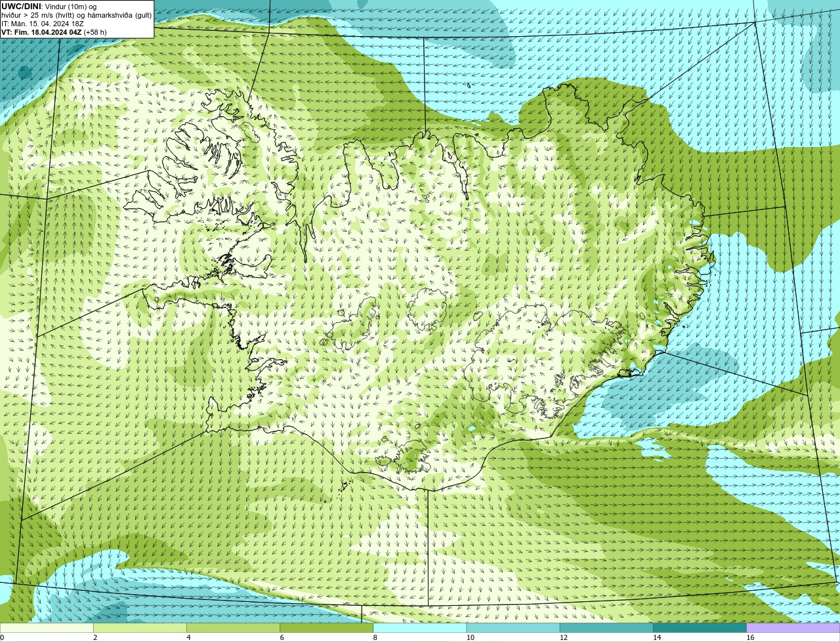Image resolution: width=840 pixels, height=642 pixels.
Task: Click the legend tick label '10'
Action: point(471,637)
